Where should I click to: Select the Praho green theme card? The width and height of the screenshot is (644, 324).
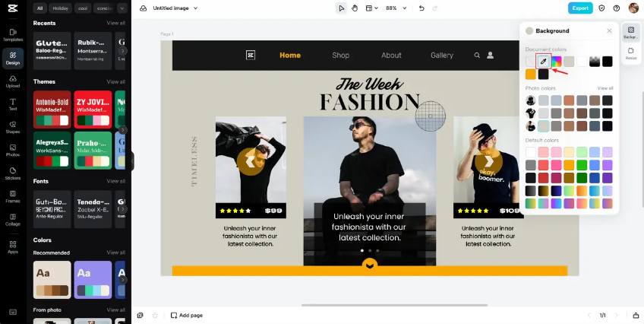point(93,151)
